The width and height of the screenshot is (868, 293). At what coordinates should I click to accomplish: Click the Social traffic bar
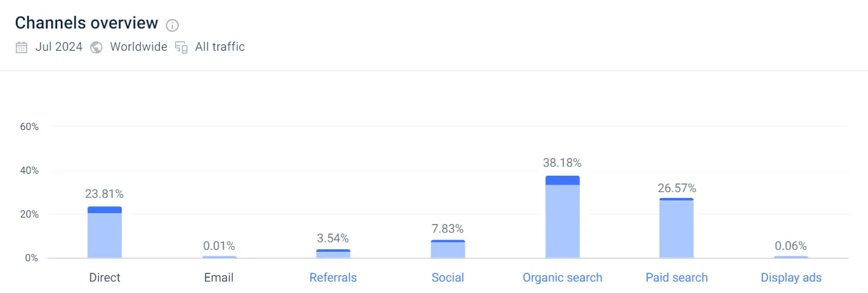[448, 249]
